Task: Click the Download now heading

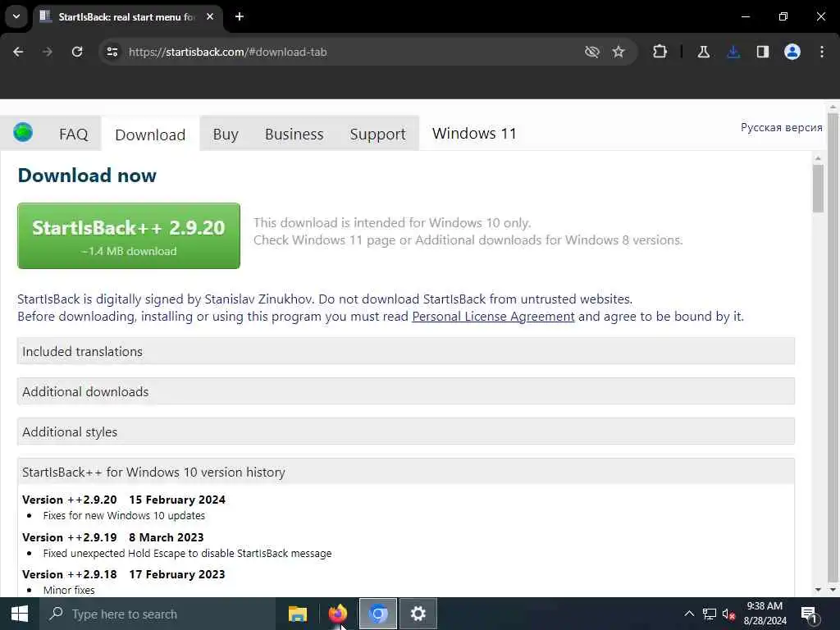Action: pos(87,176)
